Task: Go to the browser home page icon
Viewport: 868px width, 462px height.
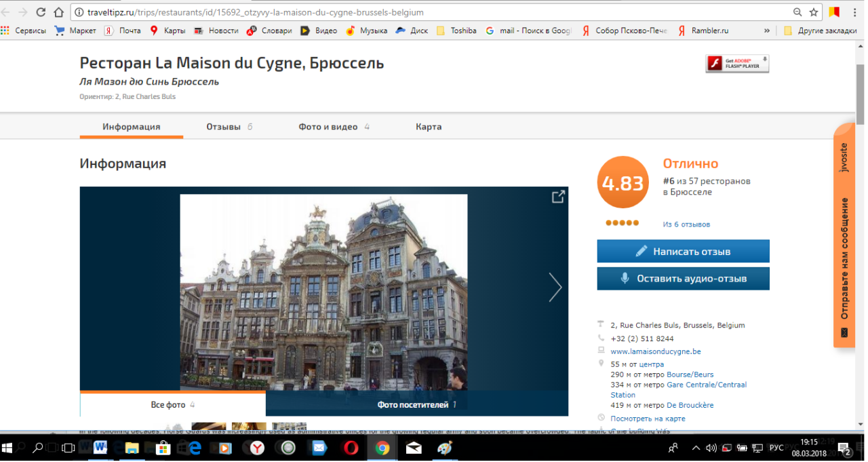Action: point(59,12)
